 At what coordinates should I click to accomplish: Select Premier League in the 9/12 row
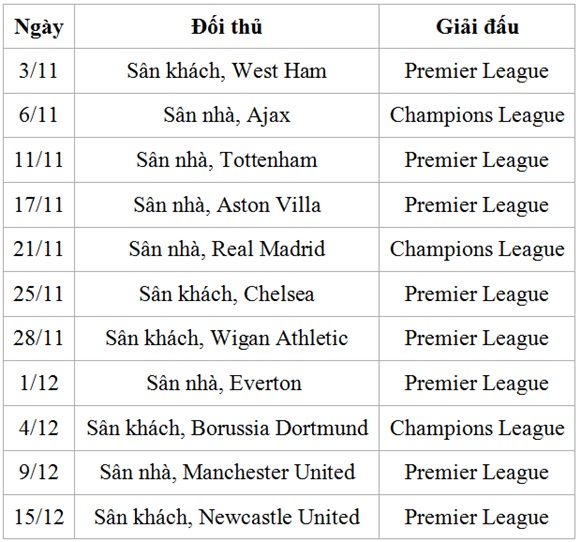(477, 472)
